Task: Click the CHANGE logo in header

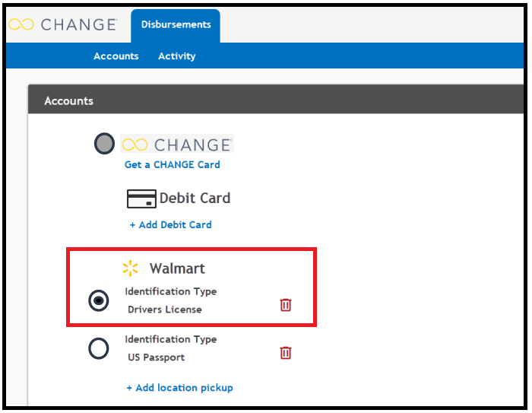Action: point(63,24)
